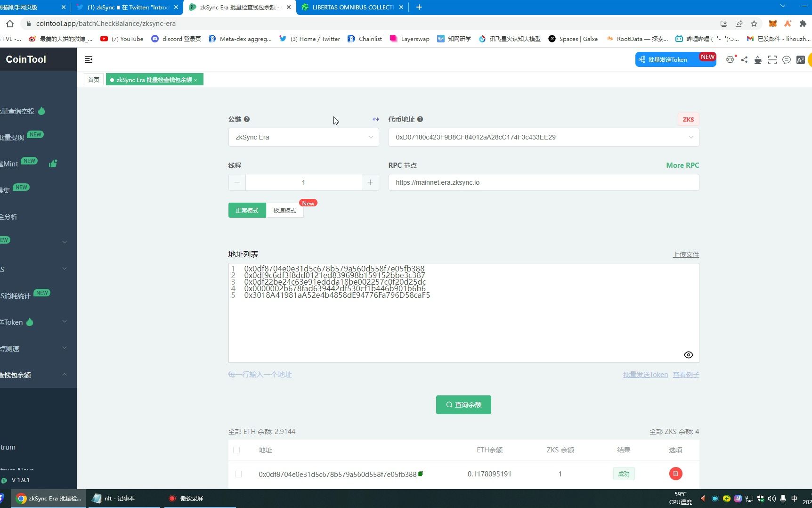Toggle address list visibility eye icon
The image size is (812, 508).
[x=688, y=355]
